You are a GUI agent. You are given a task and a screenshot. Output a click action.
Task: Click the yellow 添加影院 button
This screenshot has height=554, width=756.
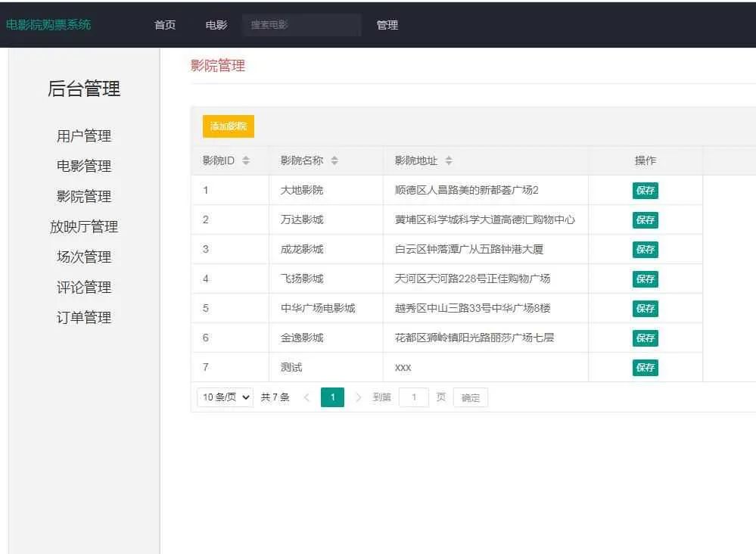click(227, 126)
